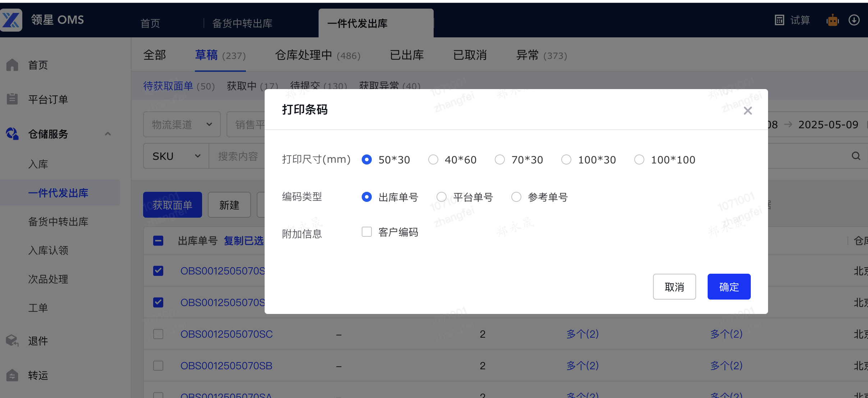Screen dimensions: 868x398
Task: Open the 物流渠道 dropdown
Action: [182, 124]
